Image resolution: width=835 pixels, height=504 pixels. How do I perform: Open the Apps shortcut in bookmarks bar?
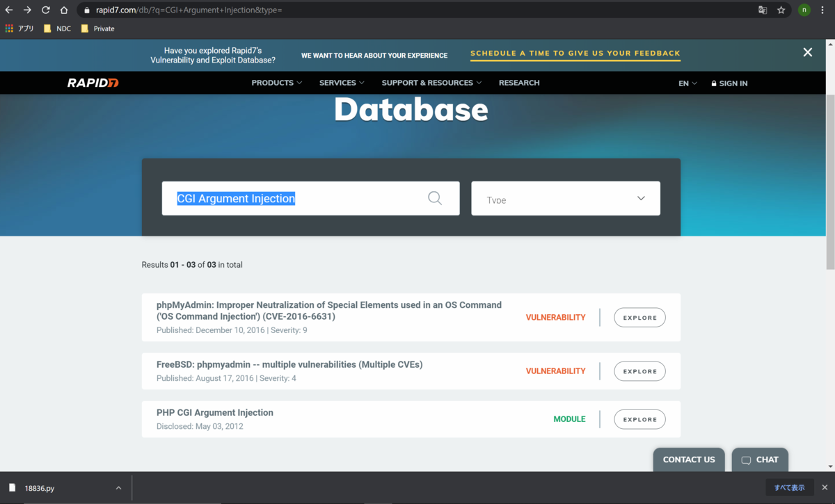[x=19, y=29]
